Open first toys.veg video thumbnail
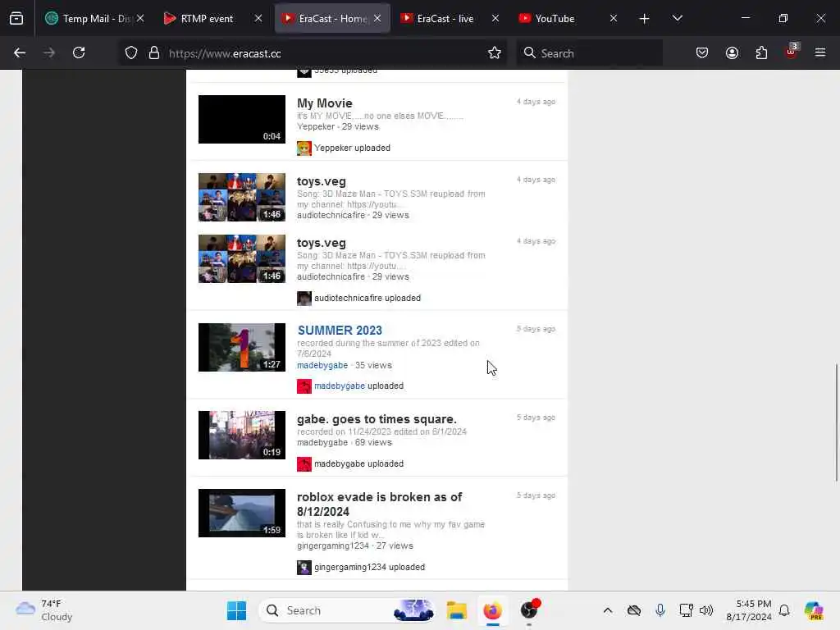Screen dimensions: 840x630 coord(242,197)
